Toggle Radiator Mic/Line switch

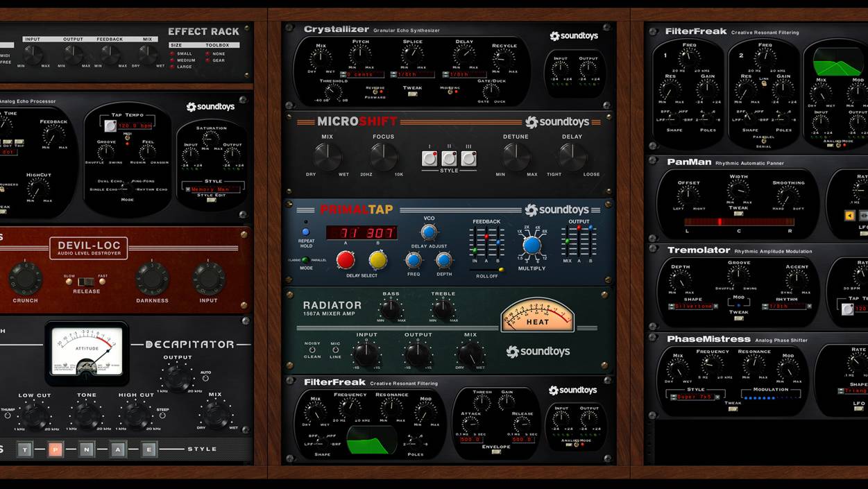point(337,350)
